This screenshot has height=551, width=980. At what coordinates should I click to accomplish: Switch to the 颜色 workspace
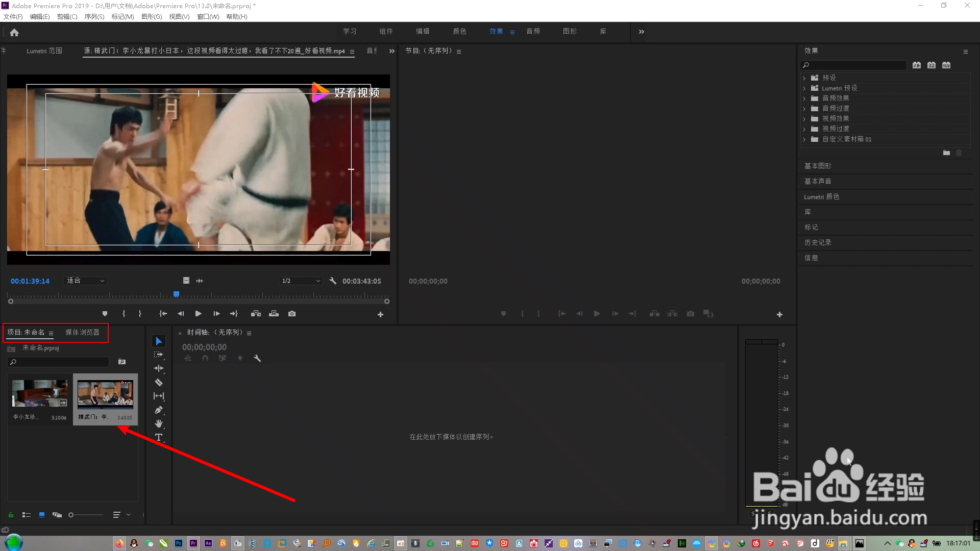click(459, 32)
